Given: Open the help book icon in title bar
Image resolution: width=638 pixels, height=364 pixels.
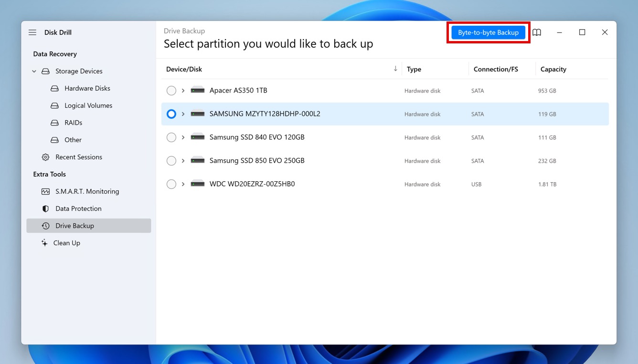Looking at the screenshot, I should [537, 32].
